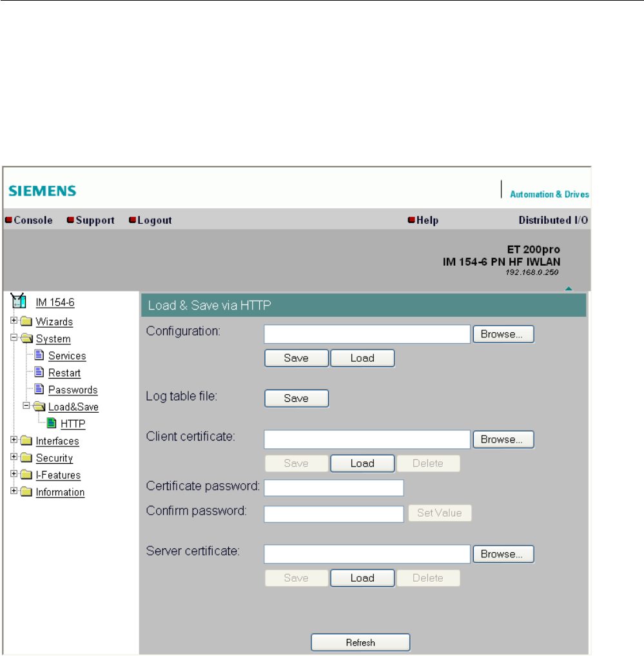644x656 pixels.
Task: Click the Configuration file path field
Action: 367,334
